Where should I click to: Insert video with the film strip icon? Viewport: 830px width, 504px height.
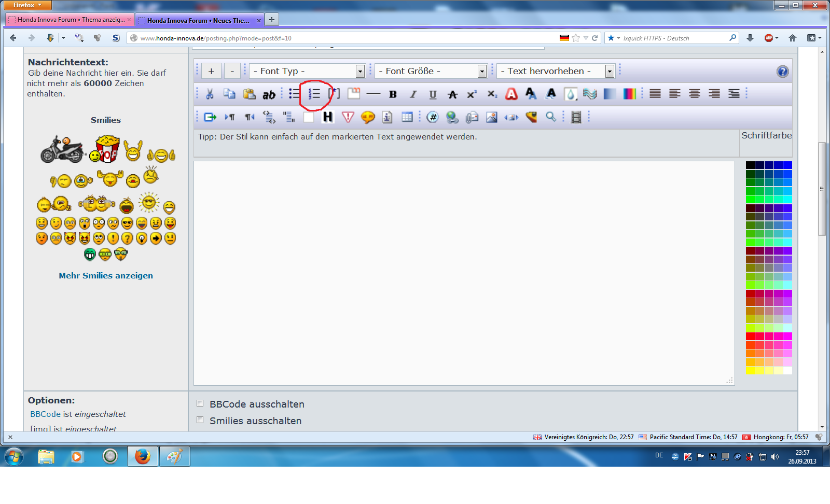point(576,117)
